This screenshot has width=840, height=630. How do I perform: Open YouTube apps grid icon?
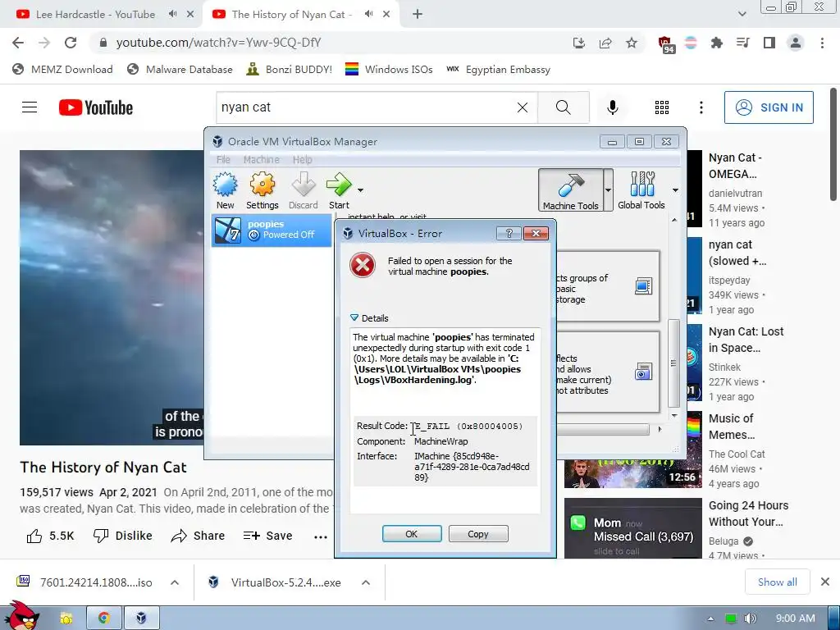(662, 107)
